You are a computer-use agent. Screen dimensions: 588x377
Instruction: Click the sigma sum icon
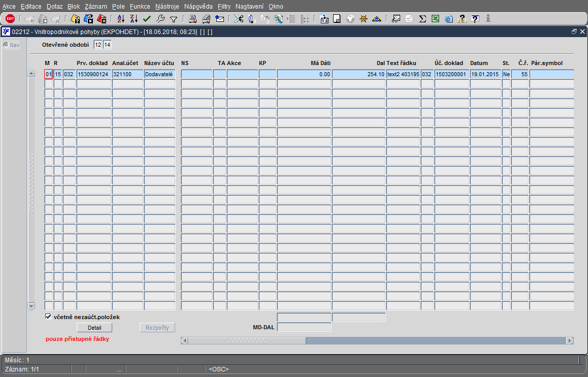click(422, 18)
